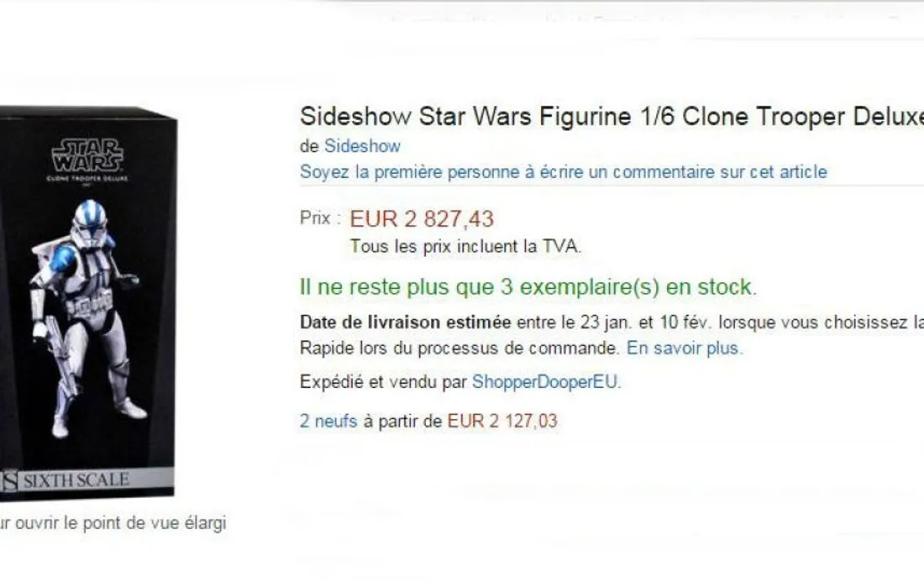Click the bold 'Date de livraison estimée' text

(x=406, y=322)
